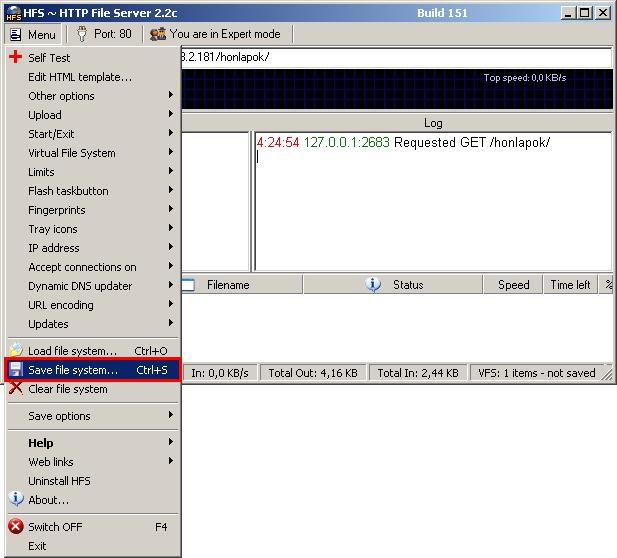The width and height of the screenshot is (617, 558).
Task: Select the About... menu entry
Action: click(x=93, y=500)
